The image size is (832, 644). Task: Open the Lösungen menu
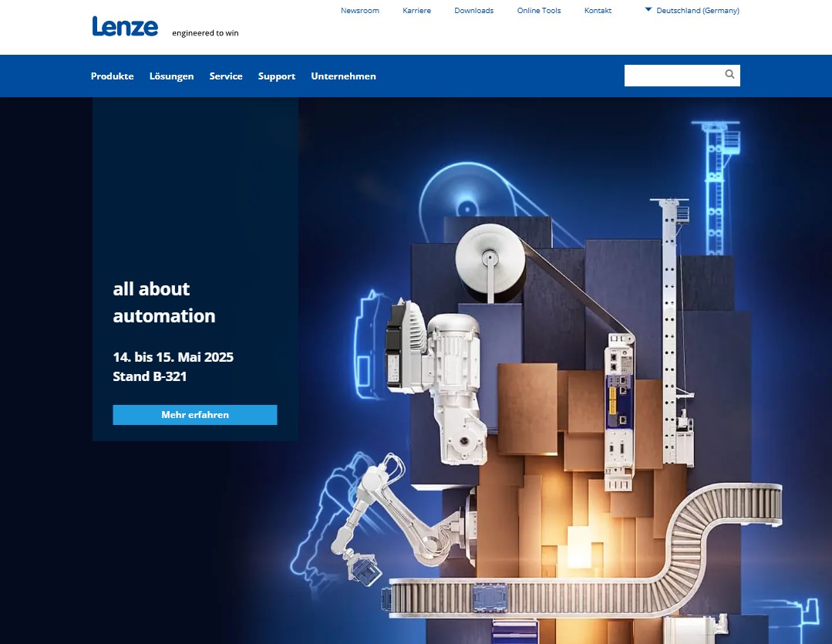pyautogui.click(x=171, y=76)
